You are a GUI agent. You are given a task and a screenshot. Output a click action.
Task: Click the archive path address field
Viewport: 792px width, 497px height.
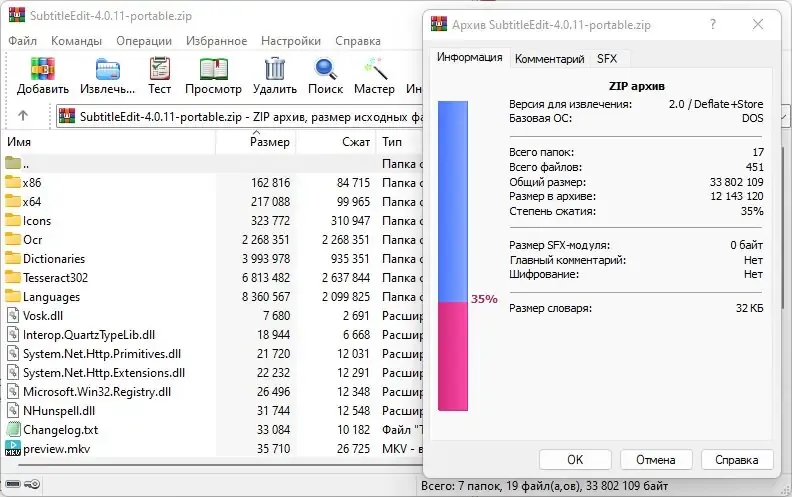[239, 117]
